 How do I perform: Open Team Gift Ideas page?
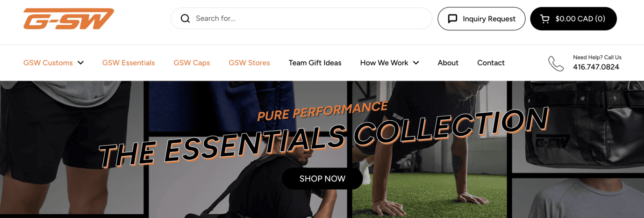pyautogui.click(x=315, y=63)
